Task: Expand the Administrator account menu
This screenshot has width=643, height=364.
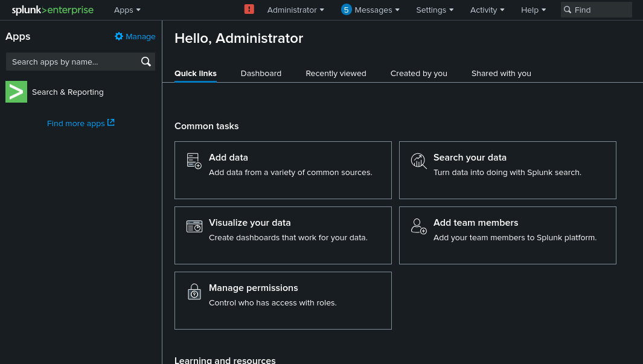Action: point(295,10)
